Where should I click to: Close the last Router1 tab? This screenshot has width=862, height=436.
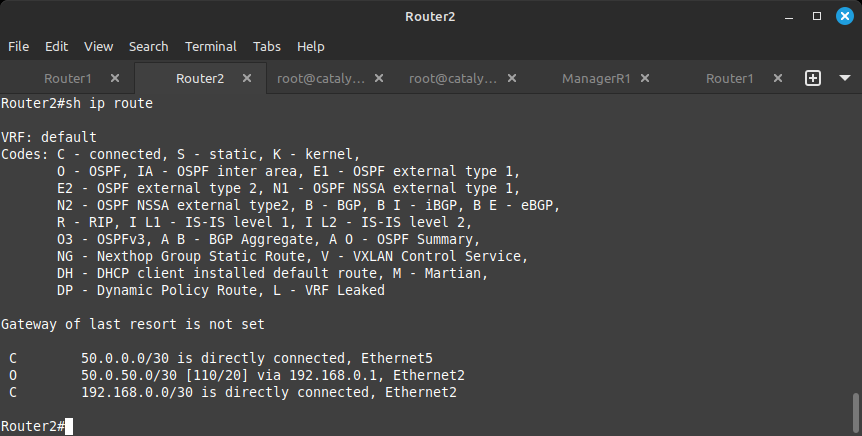coord(778,78)
